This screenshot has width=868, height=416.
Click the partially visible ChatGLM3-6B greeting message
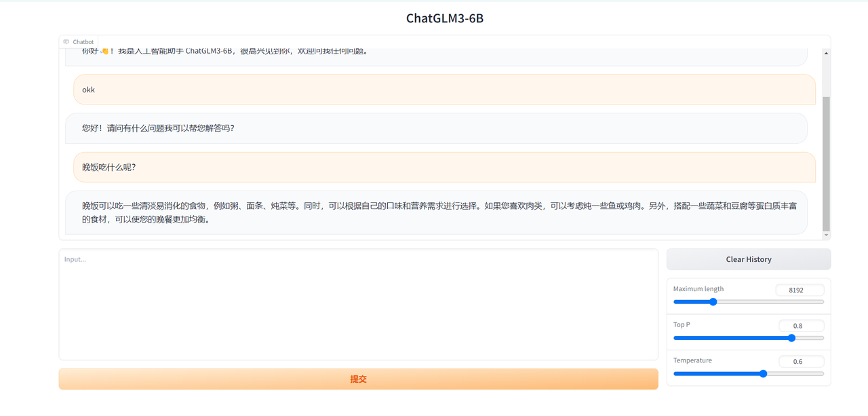[x=436, y=57]
